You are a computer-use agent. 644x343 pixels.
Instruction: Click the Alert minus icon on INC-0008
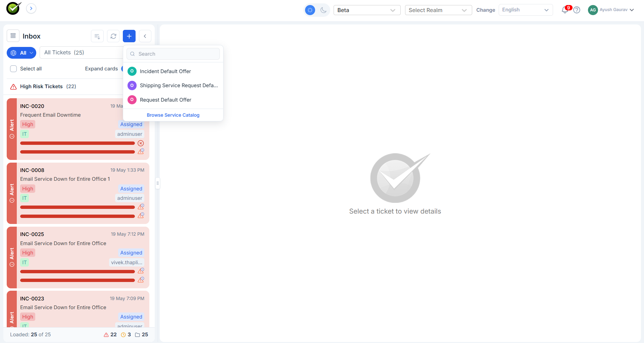(12, 201)
